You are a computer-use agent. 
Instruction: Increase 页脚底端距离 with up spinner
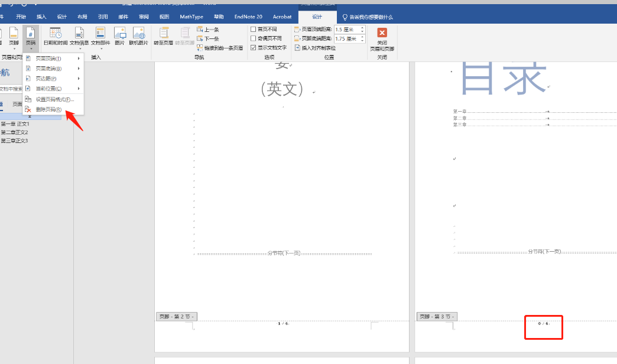[362, 37]
